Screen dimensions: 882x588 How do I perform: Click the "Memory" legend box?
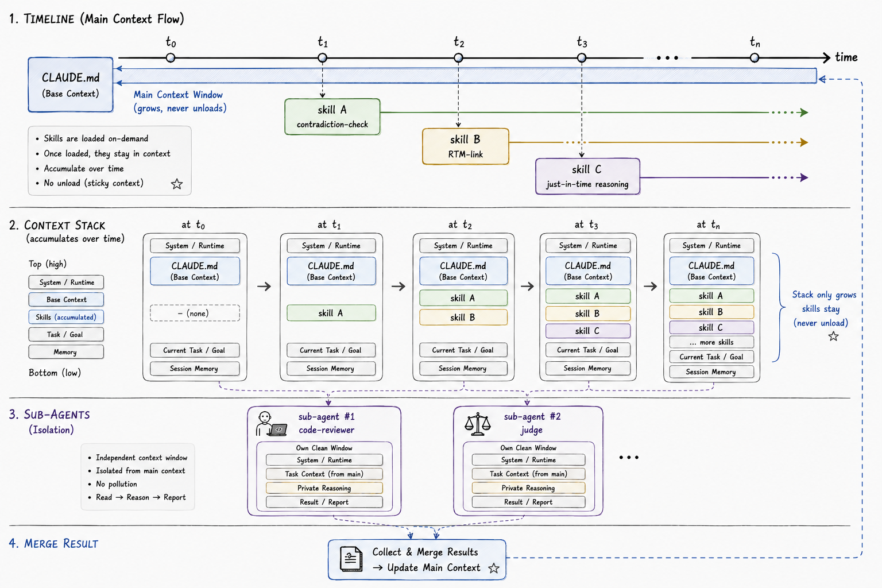[x=66, y=352]
